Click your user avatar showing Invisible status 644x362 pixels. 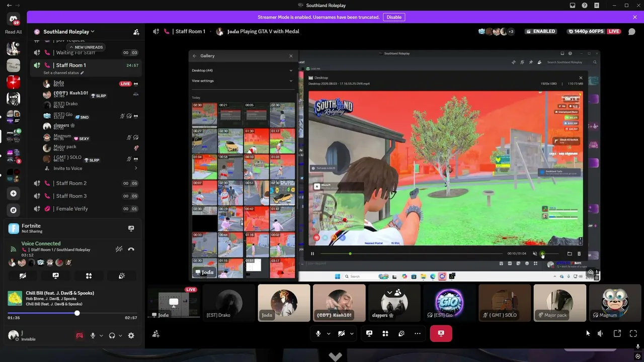pos(13,335)
